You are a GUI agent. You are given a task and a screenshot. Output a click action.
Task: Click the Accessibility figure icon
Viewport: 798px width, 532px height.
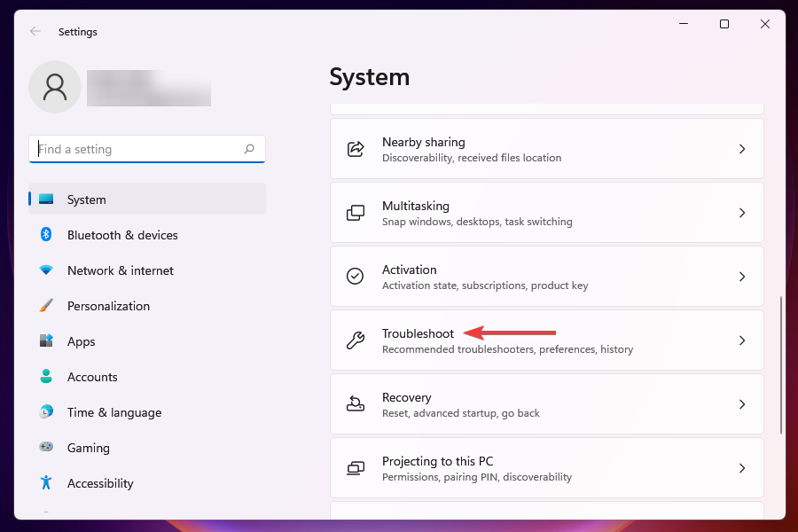click(x=46, y=482)
